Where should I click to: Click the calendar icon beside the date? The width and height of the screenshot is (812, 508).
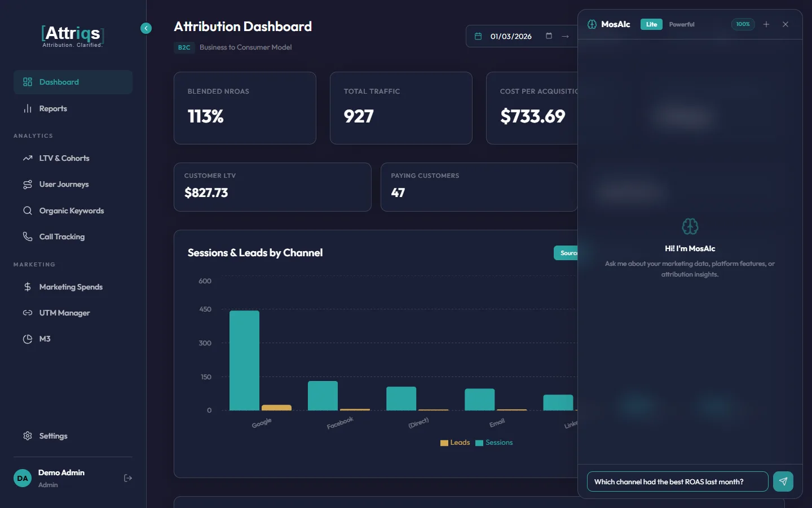(478, 36)
